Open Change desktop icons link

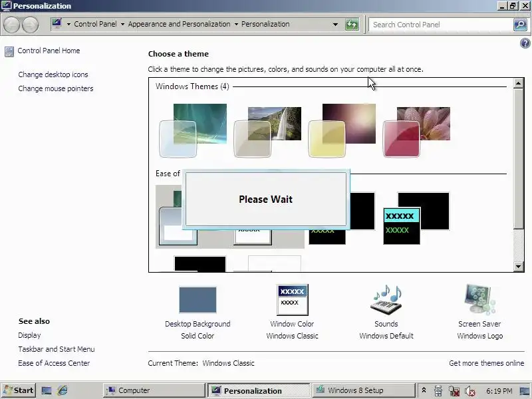[53, 74]
